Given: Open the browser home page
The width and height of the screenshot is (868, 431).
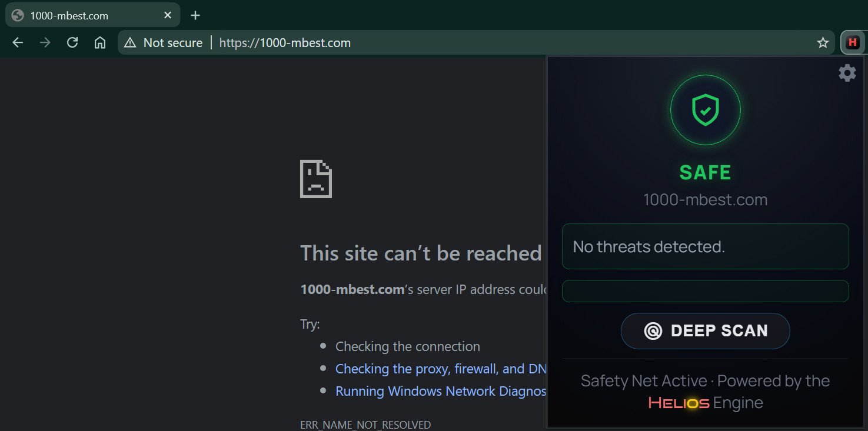Looking at the screenshot, I should [100, 43].
